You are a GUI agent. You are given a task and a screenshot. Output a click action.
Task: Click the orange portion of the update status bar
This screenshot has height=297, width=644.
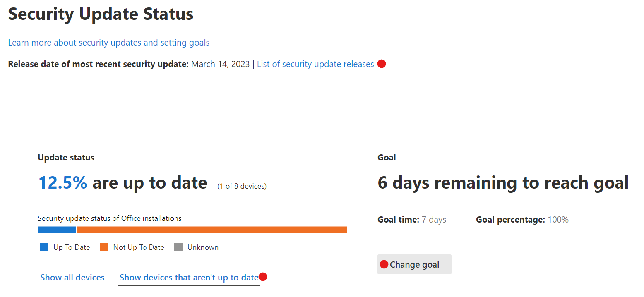211,230
